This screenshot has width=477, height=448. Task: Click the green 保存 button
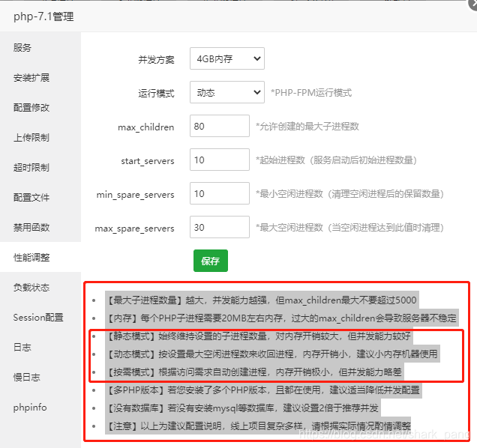[211, 261]
